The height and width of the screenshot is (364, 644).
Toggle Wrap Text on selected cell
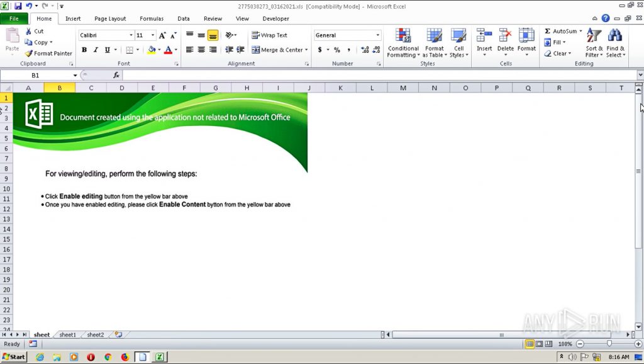[x=269, y=35]
